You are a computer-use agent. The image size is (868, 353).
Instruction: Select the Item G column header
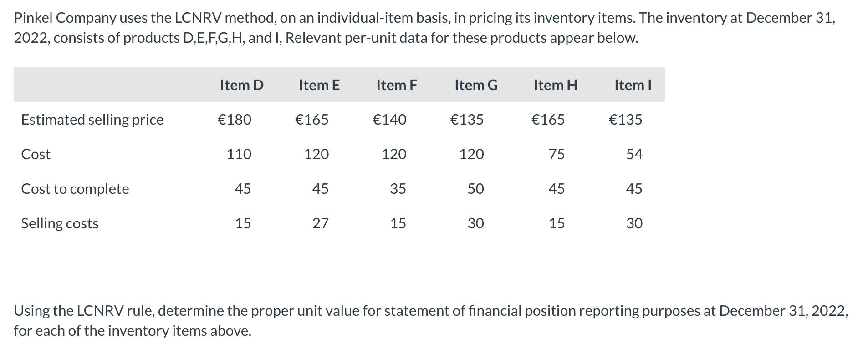476,85
